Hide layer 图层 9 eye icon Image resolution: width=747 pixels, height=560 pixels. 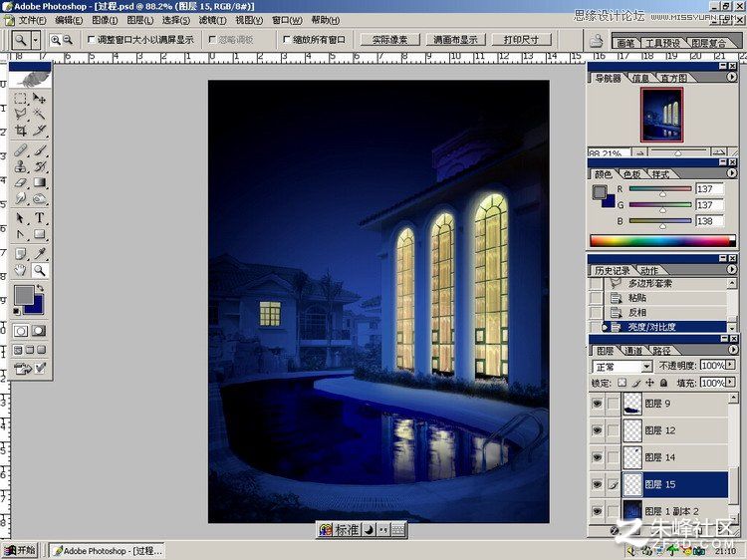tap(597, 404)
